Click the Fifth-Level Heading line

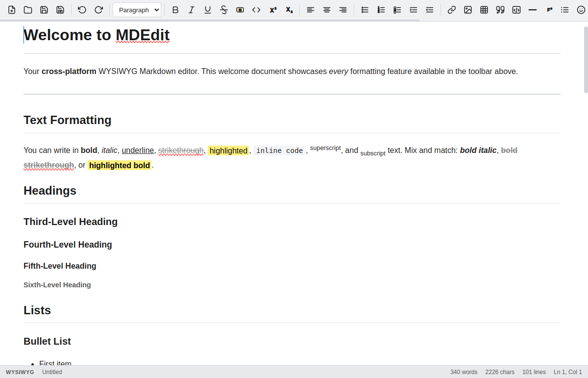[60, 266]
